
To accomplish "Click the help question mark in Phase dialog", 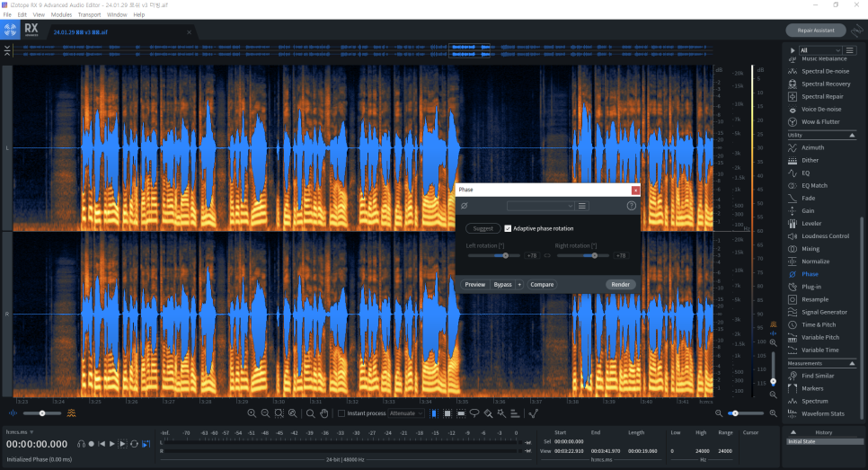I will pos(632,206).
